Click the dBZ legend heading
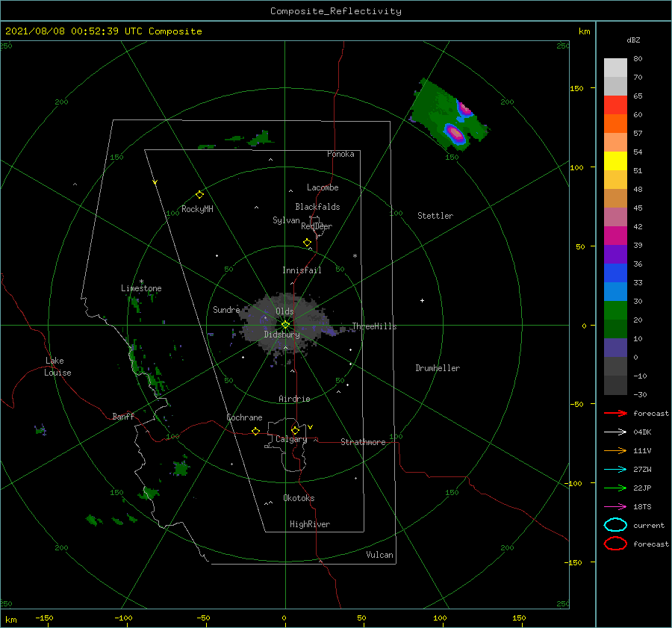The width and height of the screenshot is (672, 628). [633, 40]
